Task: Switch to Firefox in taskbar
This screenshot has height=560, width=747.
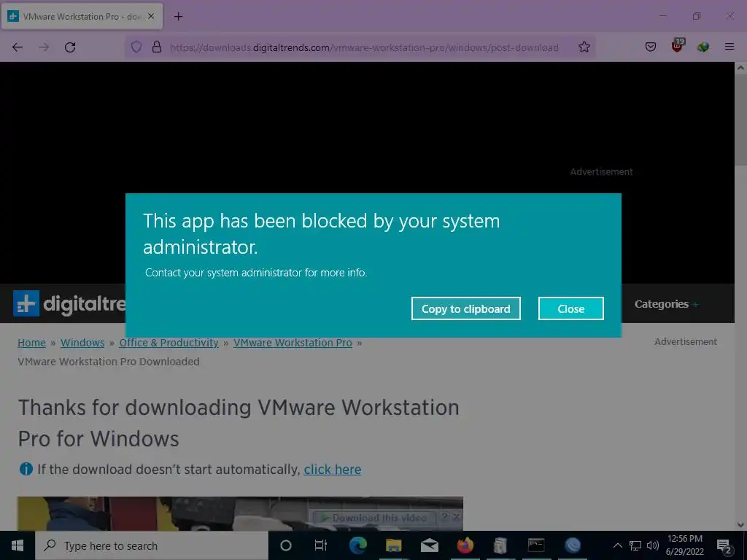Action: tap(465, 545)
